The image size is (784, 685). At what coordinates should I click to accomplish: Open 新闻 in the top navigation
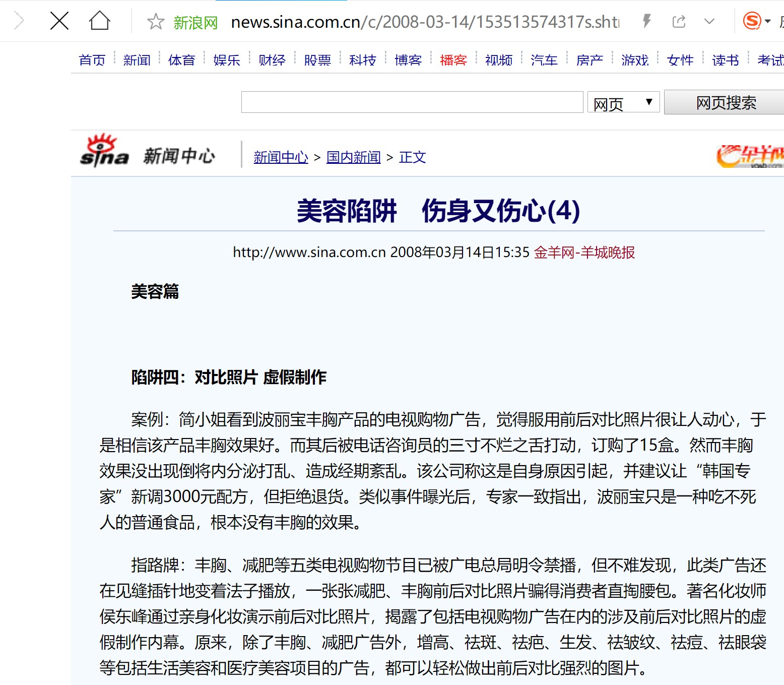[137, 60]
